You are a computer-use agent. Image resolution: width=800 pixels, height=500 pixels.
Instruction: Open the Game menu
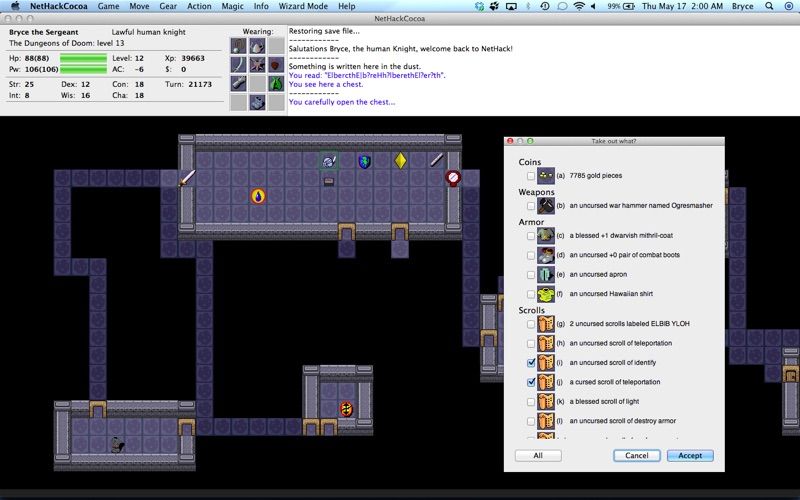pos(108,6)
